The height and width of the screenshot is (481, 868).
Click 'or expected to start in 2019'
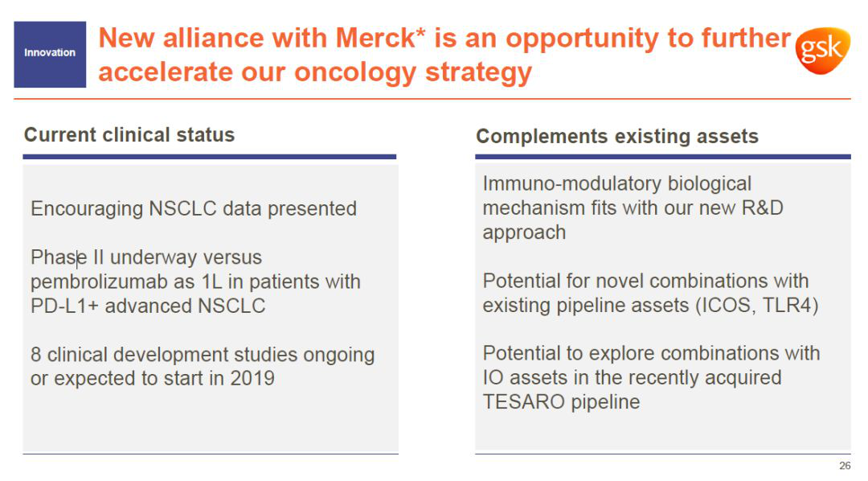pos(153,379)
